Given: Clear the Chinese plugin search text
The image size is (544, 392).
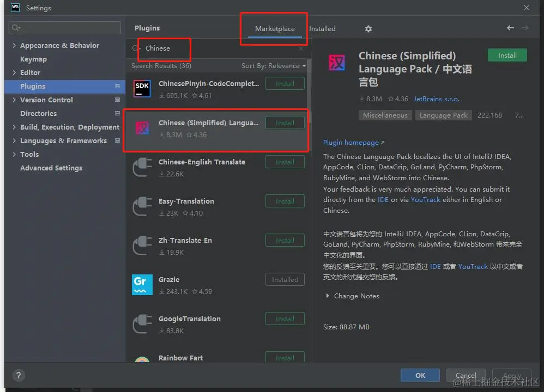Looking at the screenshot, I should coord(301,48).
